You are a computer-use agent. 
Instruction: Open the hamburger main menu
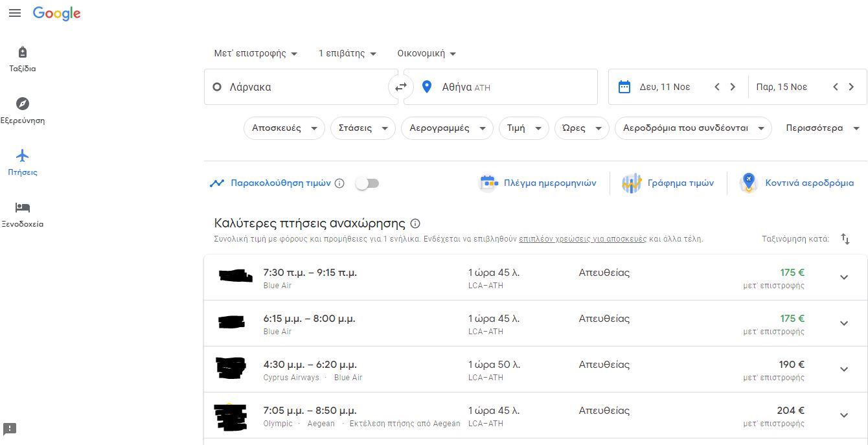point(14,14)
